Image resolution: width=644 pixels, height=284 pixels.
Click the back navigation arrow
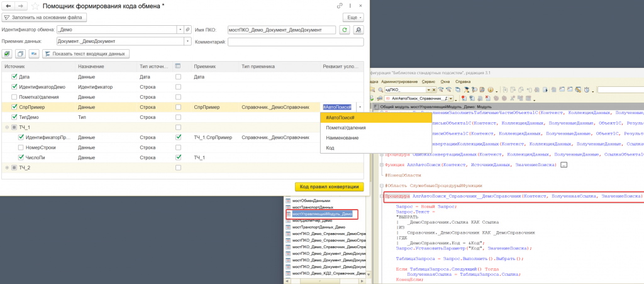pos(7,6)
